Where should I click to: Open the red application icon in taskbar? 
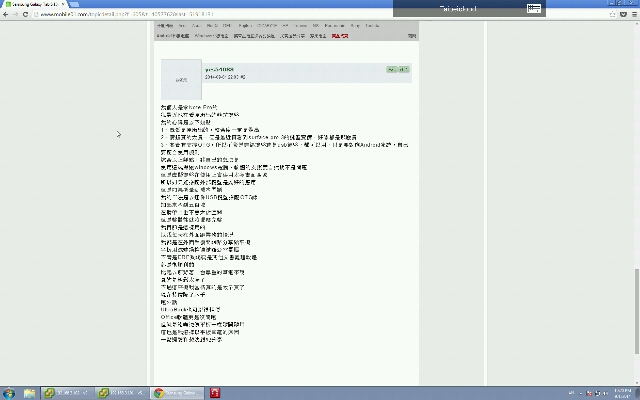pos(215,393)
